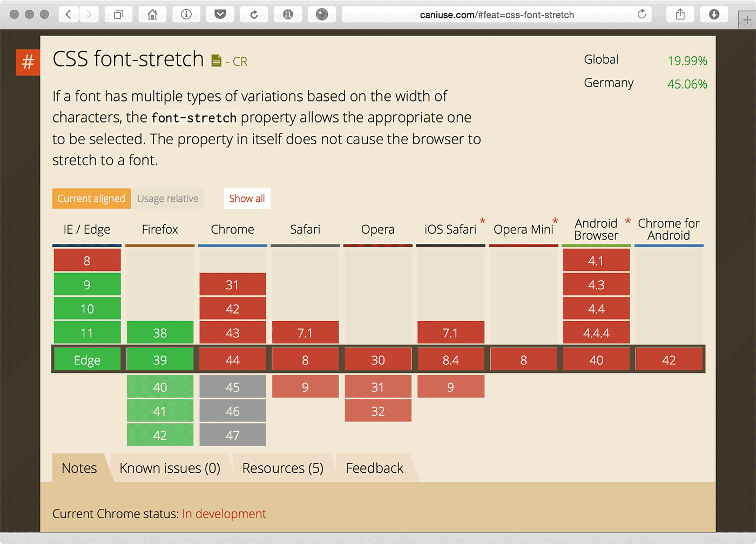
Task: Click the green IE 9 cell
Action: [x=87, y=284]
